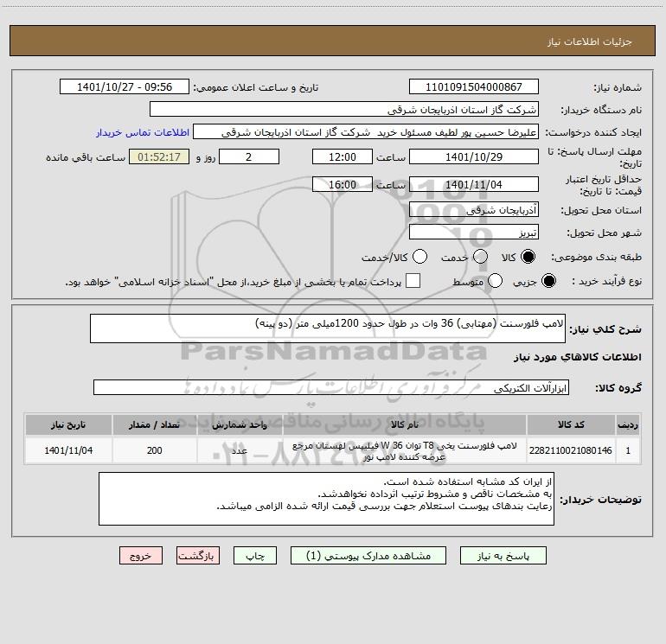Click the خروج exit button
The width and height of the screenshot is (666, 644).
[x=141, y=556]
